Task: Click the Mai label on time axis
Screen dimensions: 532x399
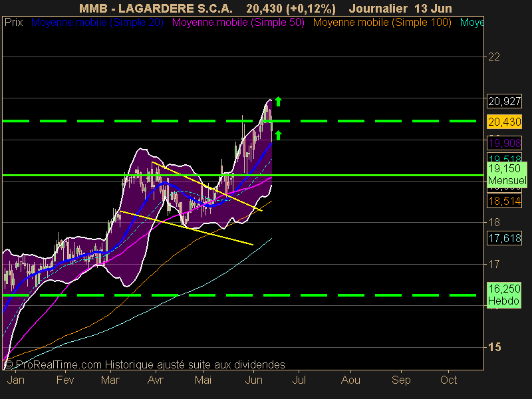Action: [x=203, y=380]
